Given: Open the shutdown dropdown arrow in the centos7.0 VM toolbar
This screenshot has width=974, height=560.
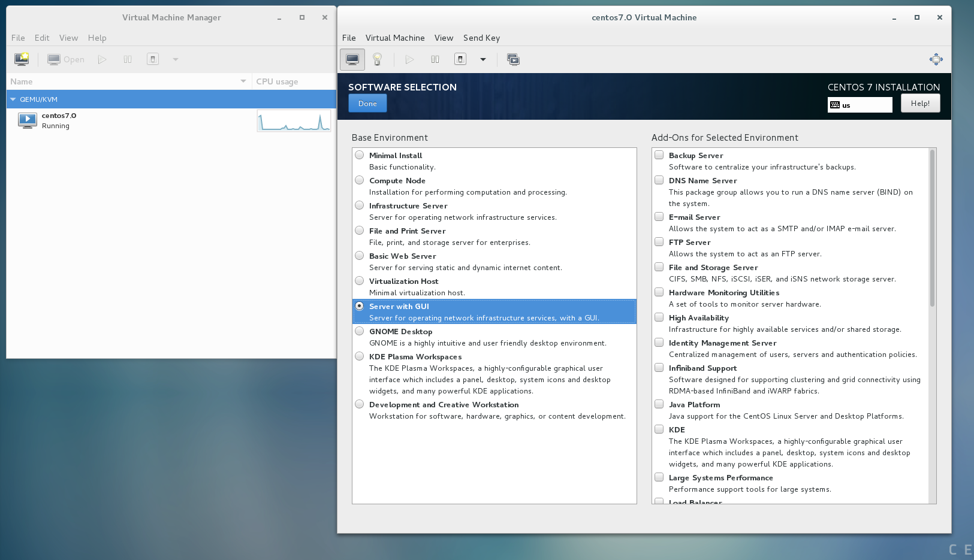Looking at the screenshot, I should click(x=483, y=59).
